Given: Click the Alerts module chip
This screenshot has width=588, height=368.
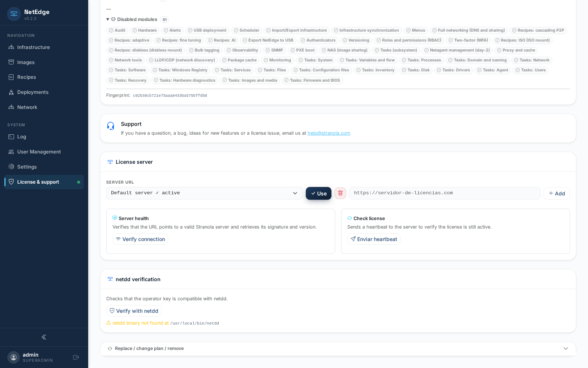Looking at the screenshot, I should (x=173, y=31).
